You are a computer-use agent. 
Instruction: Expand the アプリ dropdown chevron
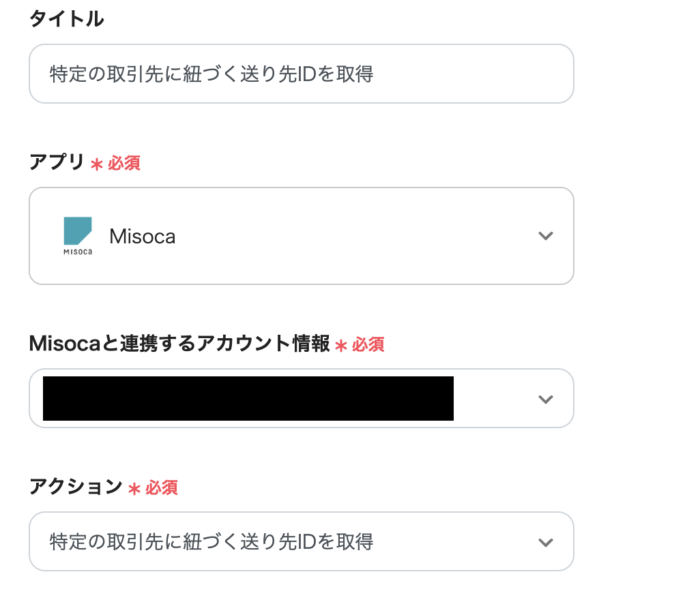coord(545,236)
